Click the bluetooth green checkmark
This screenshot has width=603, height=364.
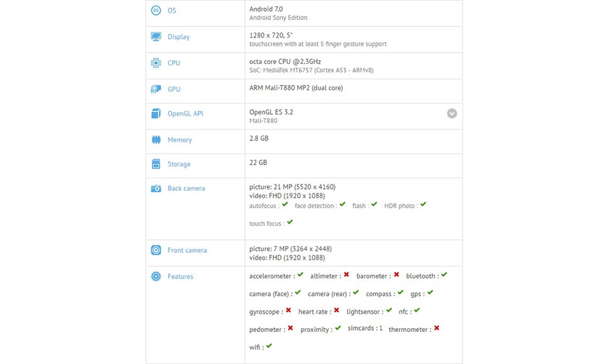[x=444, y=275]
